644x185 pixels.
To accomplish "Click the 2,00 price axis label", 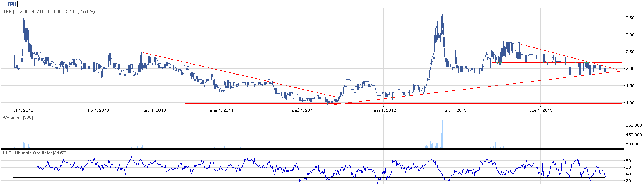I will coord(629,69).
